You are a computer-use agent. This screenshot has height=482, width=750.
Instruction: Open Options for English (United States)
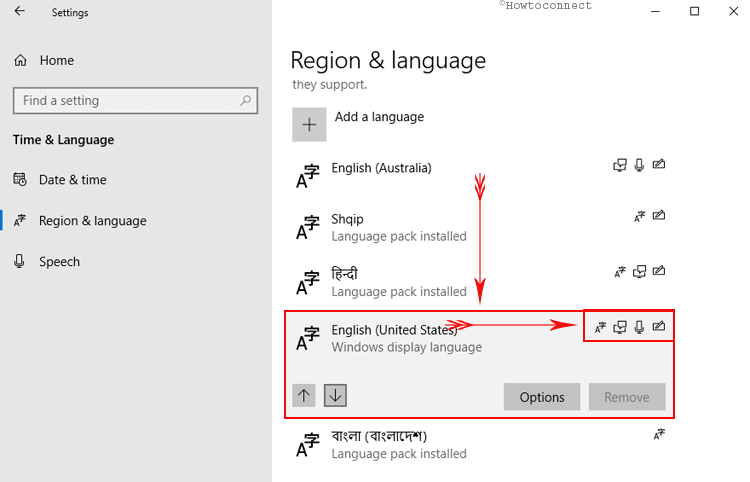[x=541, y=397]
